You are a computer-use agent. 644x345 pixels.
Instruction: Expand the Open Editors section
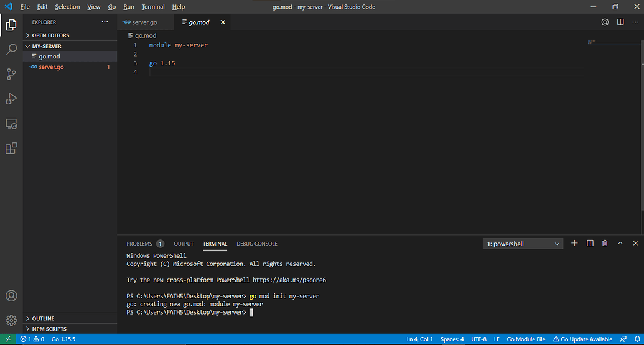[x=70, y=35]
